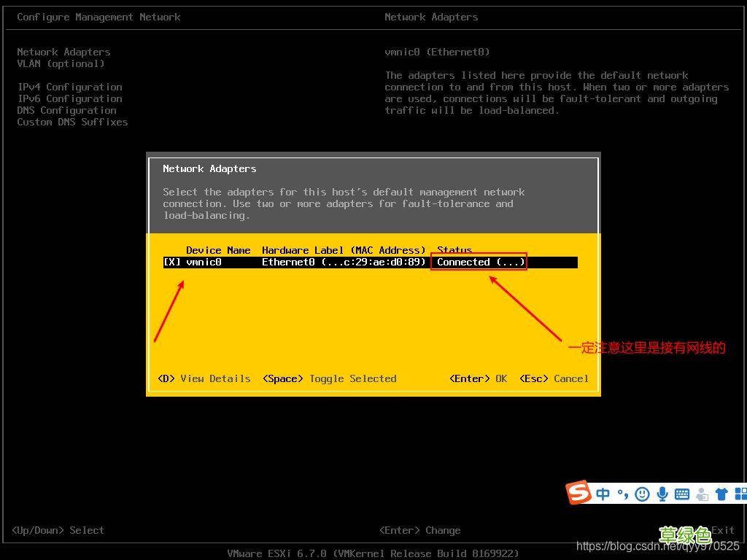The height and width of the screenshot is (560, 747).
Task: Uncheck the selected network adapter
Action: [x=172, y=262]
